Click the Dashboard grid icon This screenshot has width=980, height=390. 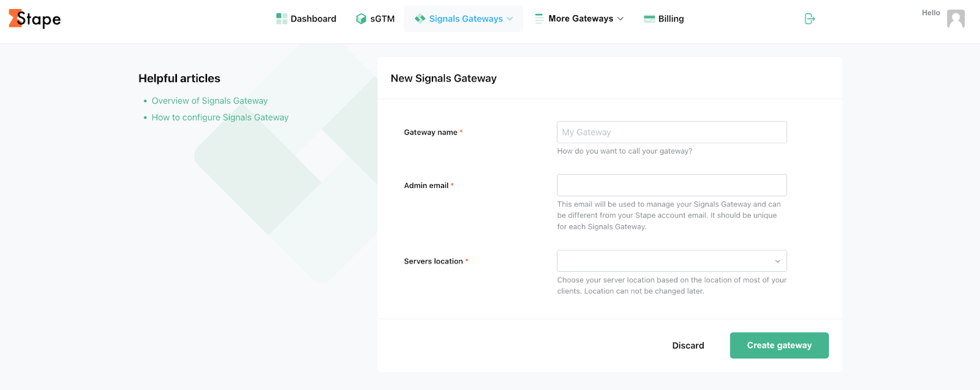point(282,19)
